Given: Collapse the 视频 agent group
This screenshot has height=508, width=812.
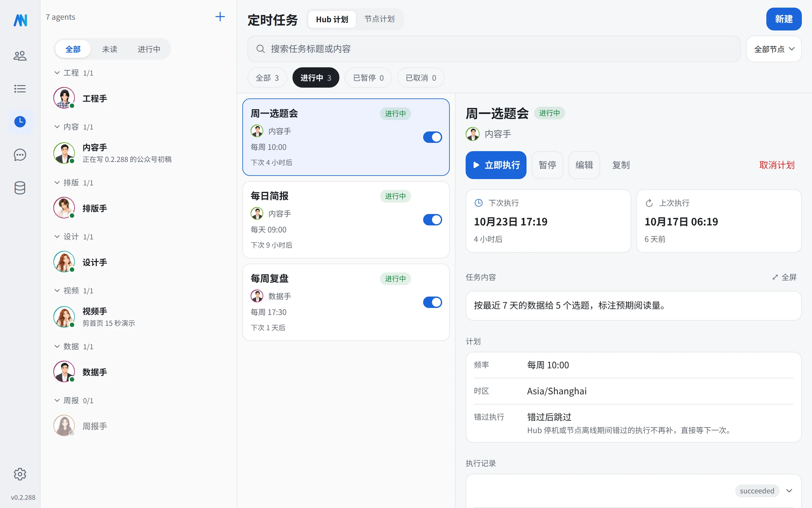Looking at the screenshot, I should (x=57, y=291).
